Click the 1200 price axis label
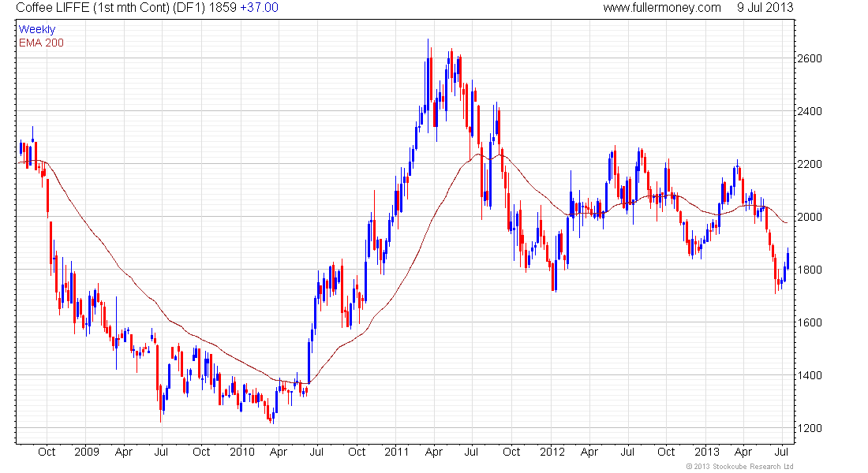Image resolution: width=868 pixels, height=473 pixels. click(x=810, y=428)
